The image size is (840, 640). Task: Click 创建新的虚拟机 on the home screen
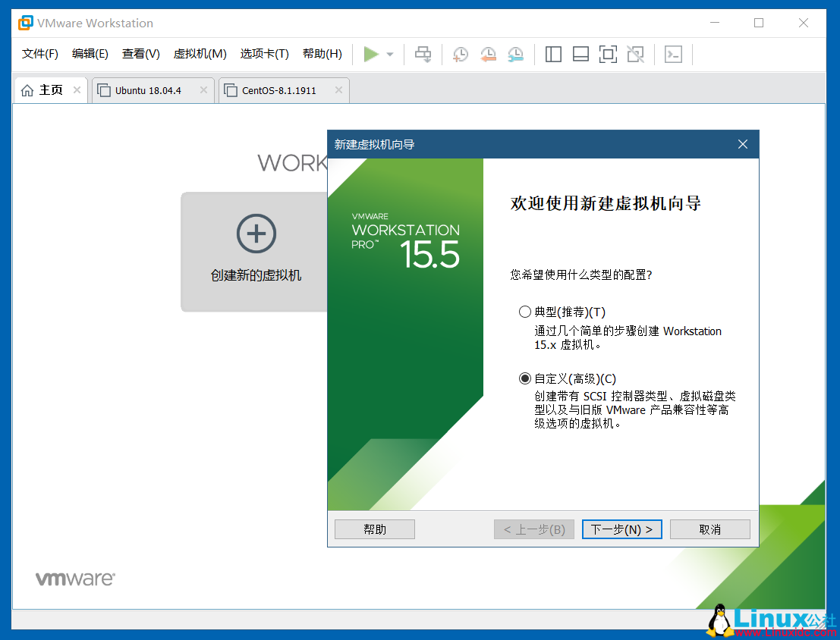(256, 252)
